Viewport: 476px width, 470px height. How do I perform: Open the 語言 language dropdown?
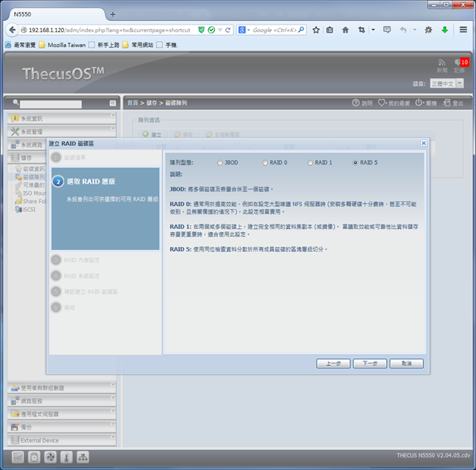[446, 83]
